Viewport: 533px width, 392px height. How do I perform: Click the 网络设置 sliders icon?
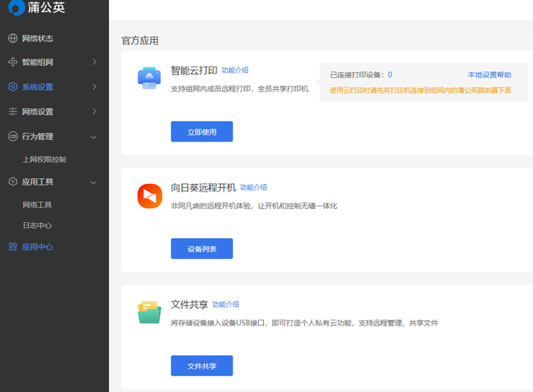12,112
